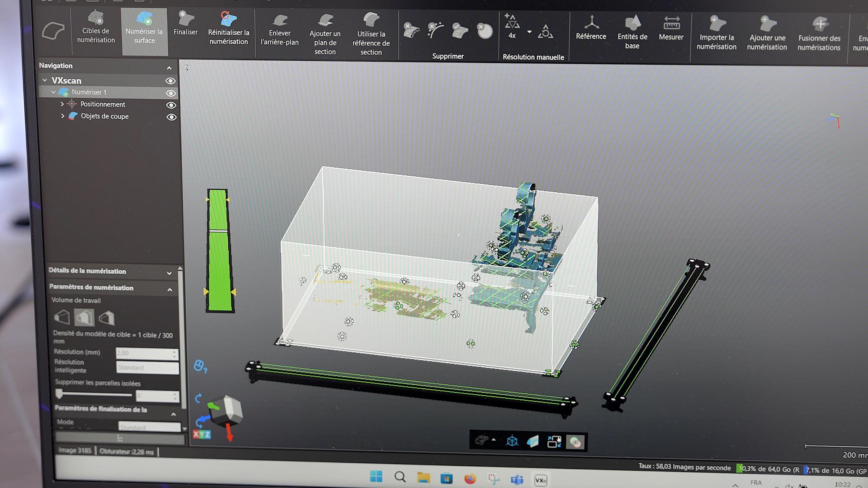The image size is (868, 488).
Task: Select Numériser 1 in navigation tree
Action: 89,92
